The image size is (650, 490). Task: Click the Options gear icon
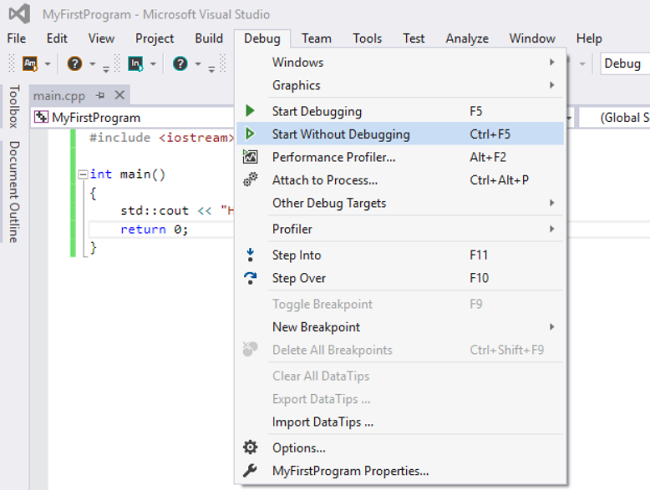point(251,447)
